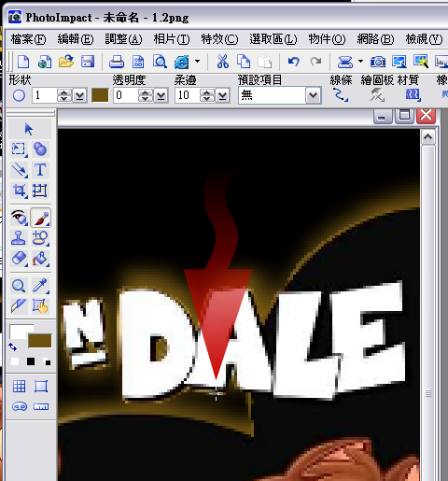Click the Scanner icon

pyautogui.click(x=345, y=62)
